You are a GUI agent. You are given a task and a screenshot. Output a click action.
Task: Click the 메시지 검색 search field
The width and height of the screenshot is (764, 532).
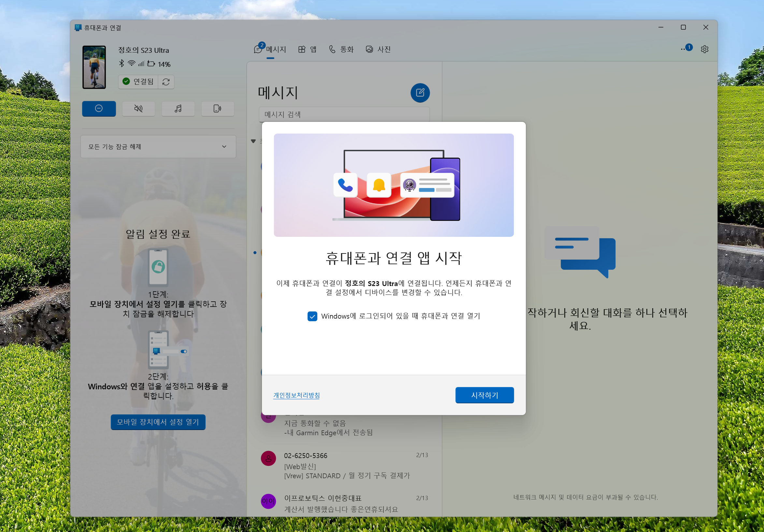coord(344,114)
